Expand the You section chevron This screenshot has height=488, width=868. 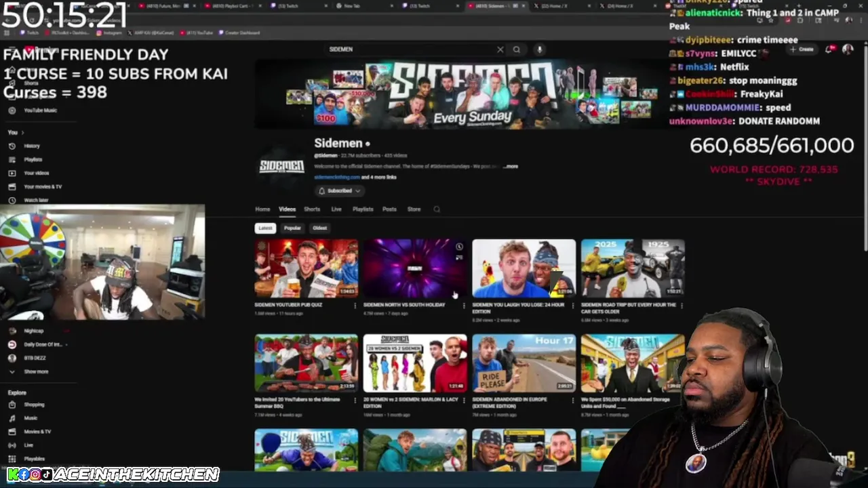point(22,133)
